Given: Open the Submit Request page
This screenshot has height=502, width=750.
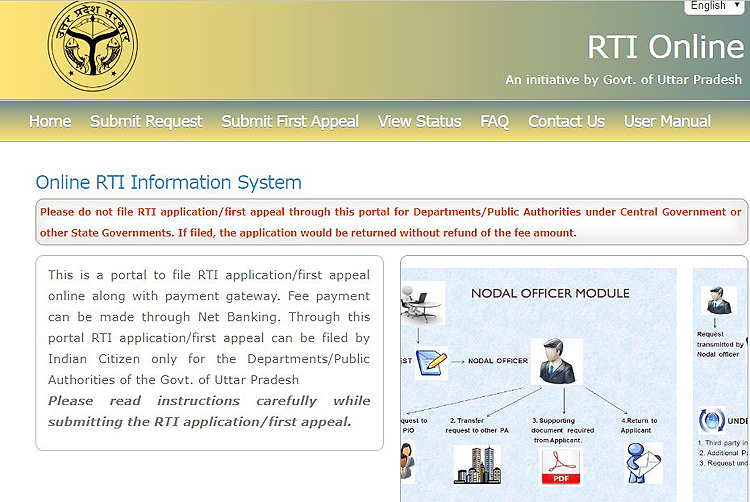Looking at the screenshot, I should 146,121.
